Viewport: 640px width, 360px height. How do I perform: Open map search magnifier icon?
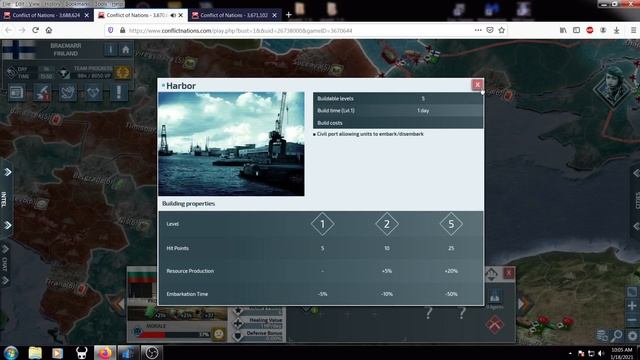(x=616, y=336)
